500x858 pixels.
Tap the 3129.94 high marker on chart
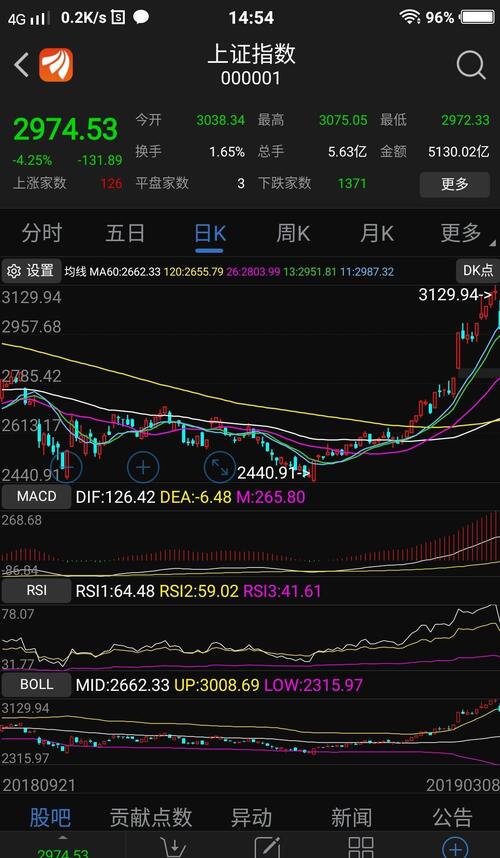[455, 295]
